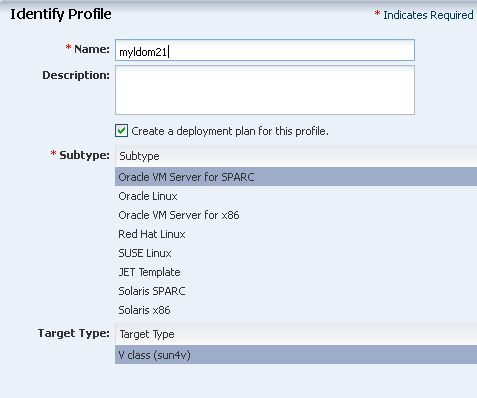This screenshot has width=477, height=398.
Task: Select Oracle VM Server for x86 subtype
Action: [296, 215]
